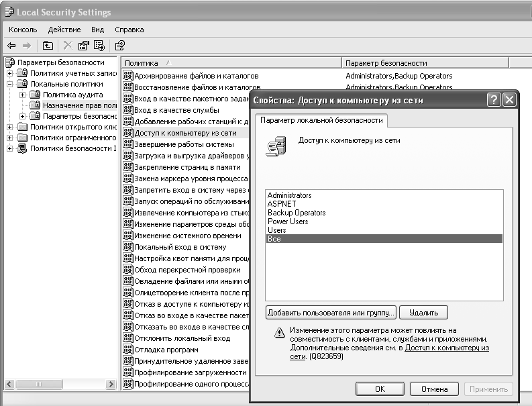The image size is (532, 406).
Task: Click the Properties toolbar icon
Action: (84, 46)
